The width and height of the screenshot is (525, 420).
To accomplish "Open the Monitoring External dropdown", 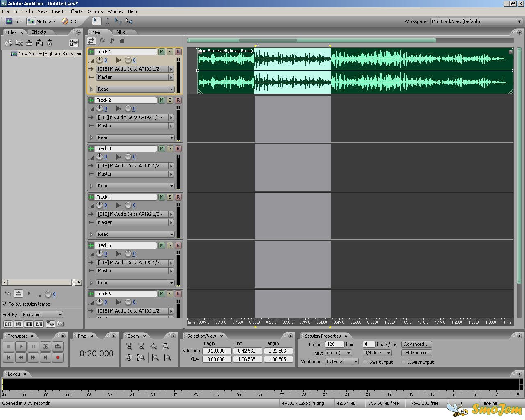I will (x=342, y=362).
